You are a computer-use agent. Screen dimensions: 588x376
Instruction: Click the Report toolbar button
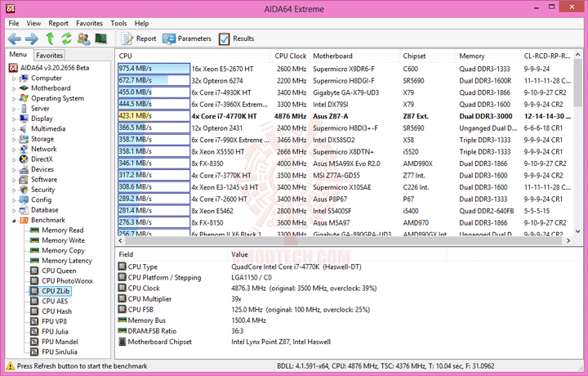coord(139,38)
